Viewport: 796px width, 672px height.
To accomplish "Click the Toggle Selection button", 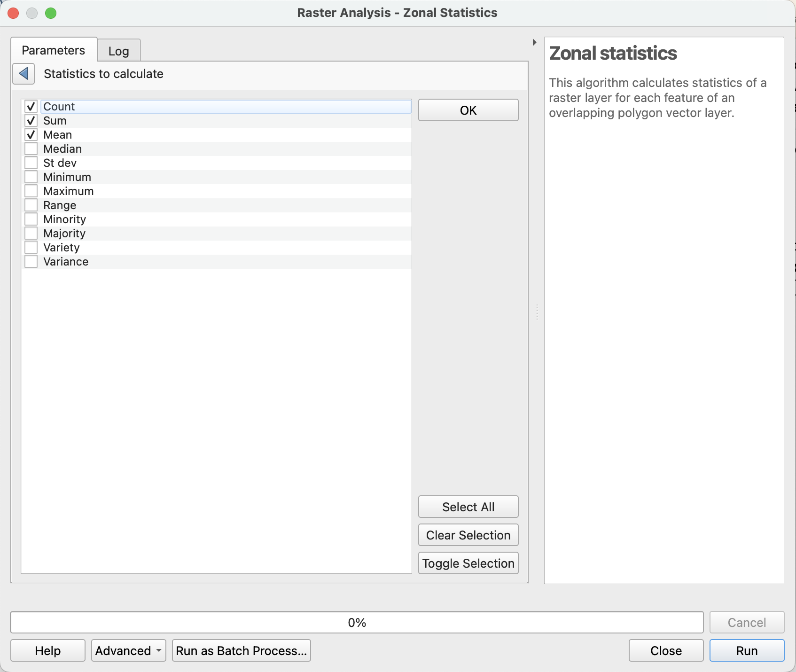I will click(x=468, y=563).
